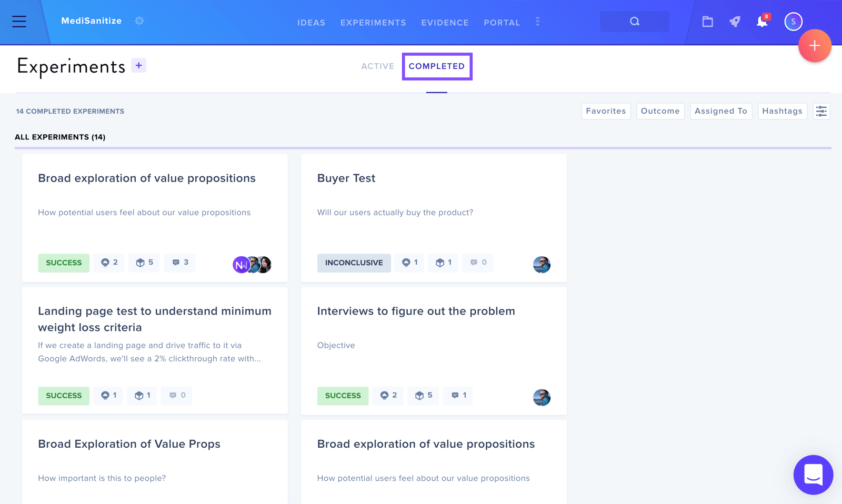Click ideas count on Landing page test
Image resolution: width=842 pixels, height=504 pixels.
[108, 396]
